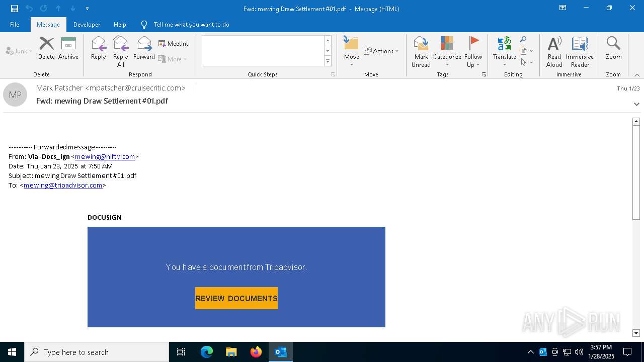Start Read Aloud
Image resolution: width=644 pixels, height=362 pixels.
pos(554,51)
